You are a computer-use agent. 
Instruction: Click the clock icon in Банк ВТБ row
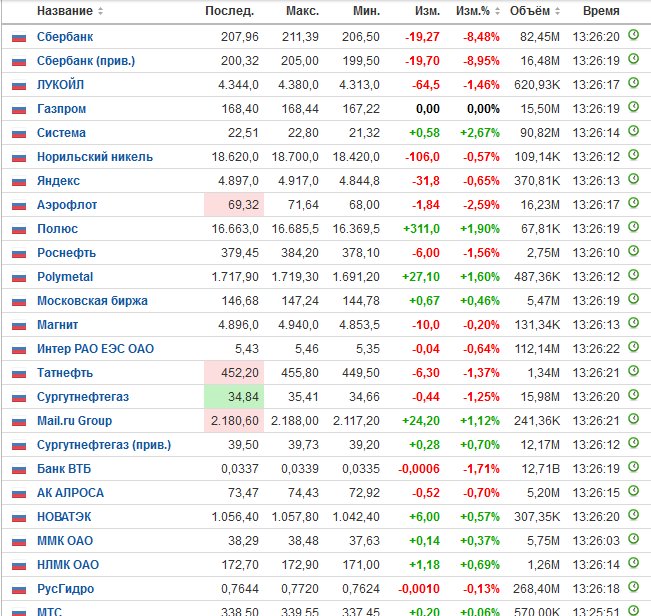click(633, 467)
